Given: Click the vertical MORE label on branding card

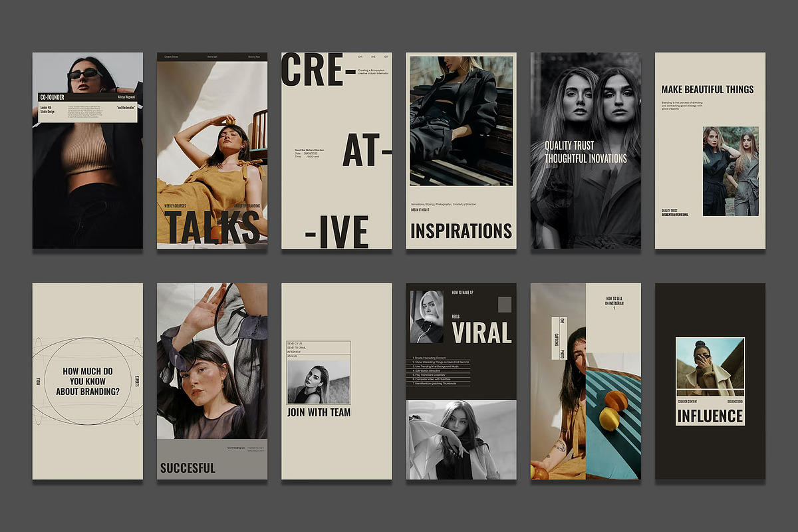Looking at the screenshot, I should click(39, 381).
